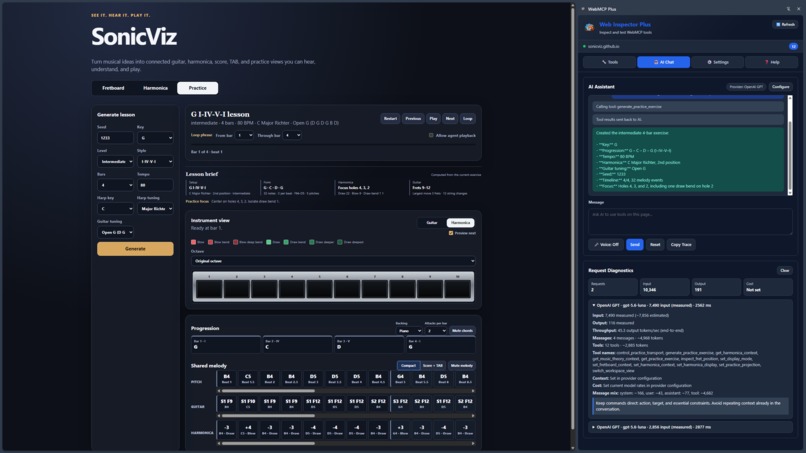Select the Bar 2 IV chord card C
The height and width of the screenshot is (453, 806).
297,344
